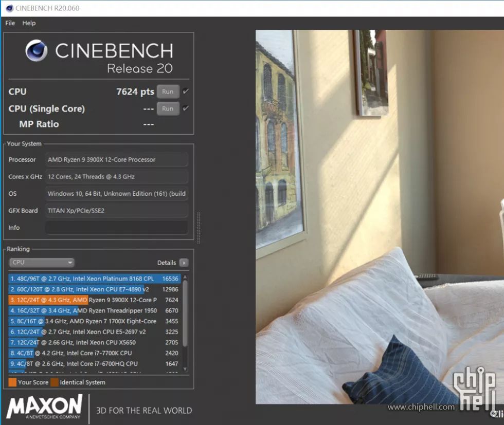
Task: Click the MP Ratio value
Action: (149, 124)
